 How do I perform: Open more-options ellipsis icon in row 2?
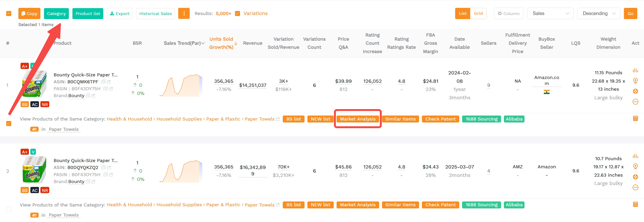pyautogui.click(x=635, y=187)
